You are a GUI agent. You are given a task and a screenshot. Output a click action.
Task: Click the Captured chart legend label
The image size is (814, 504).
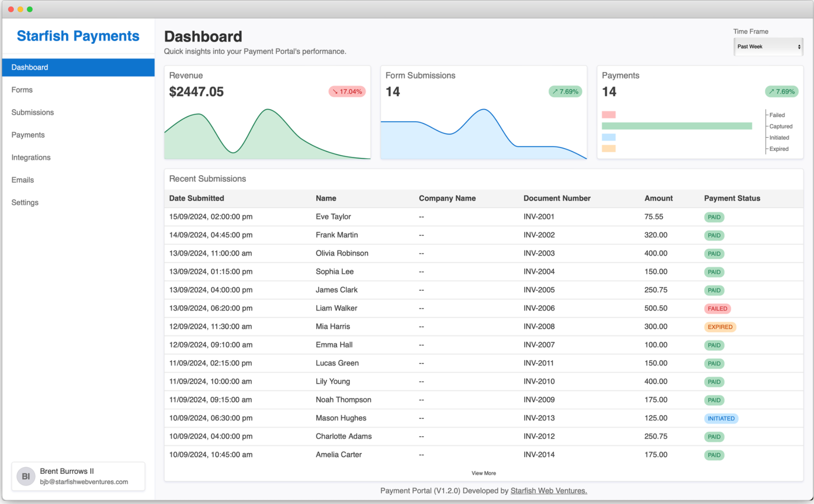pos(781,126)
